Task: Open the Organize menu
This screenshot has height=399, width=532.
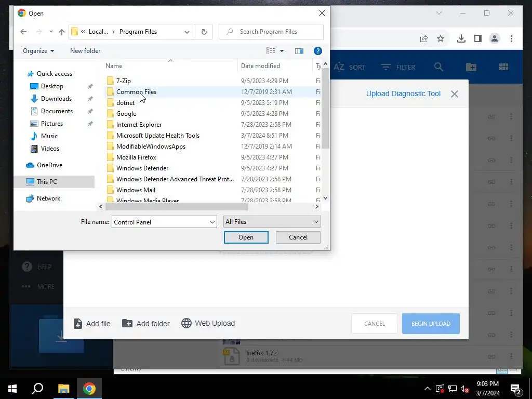Action: click(38, 51)
